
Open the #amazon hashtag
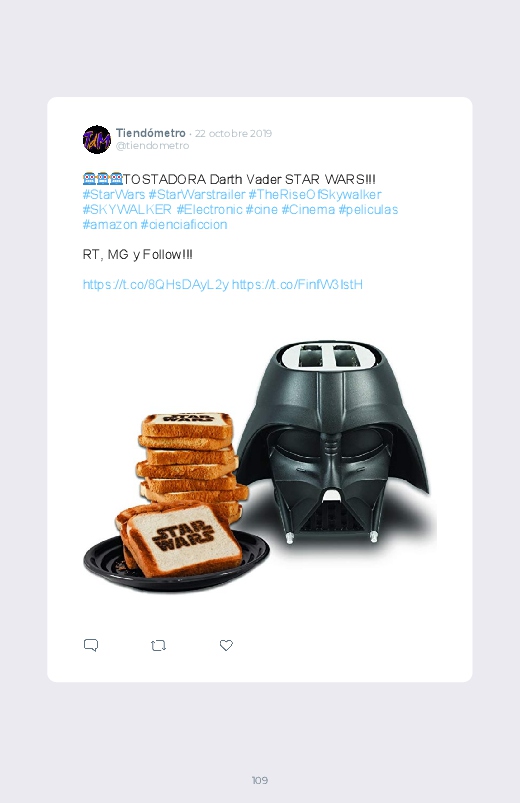(110, 225)
